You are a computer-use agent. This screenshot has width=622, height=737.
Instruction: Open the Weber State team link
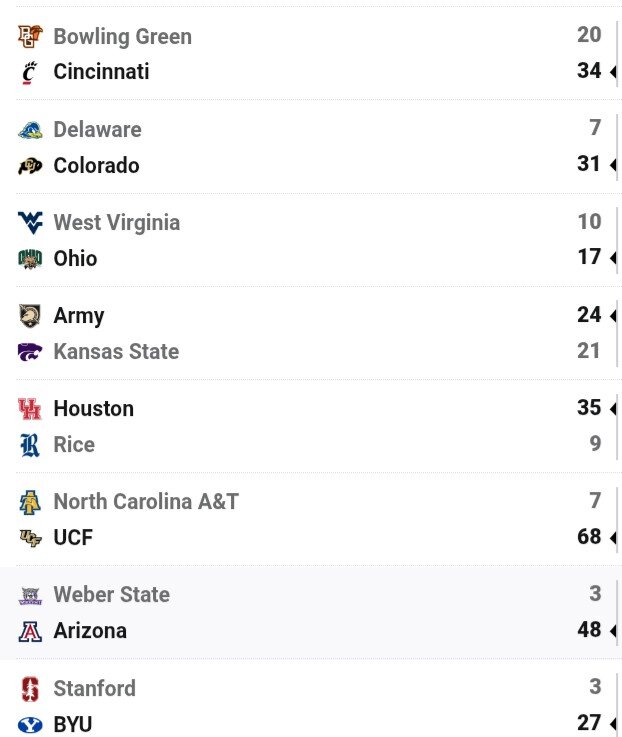click(111, 594)
